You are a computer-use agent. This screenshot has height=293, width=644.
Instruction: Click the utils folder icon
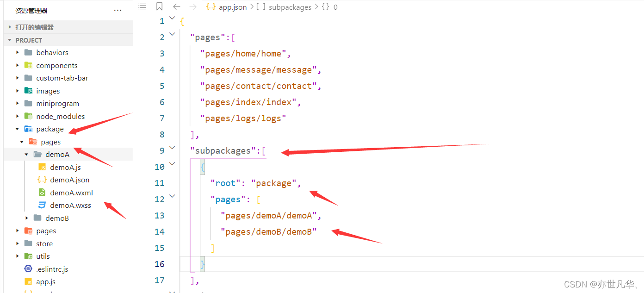tap(28, 256)
